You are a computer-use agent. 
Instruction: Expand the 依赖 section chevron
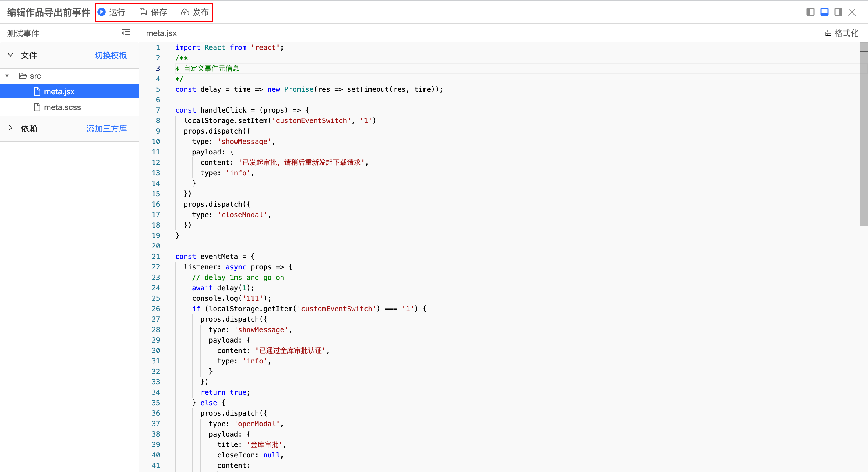coord(10,128)
